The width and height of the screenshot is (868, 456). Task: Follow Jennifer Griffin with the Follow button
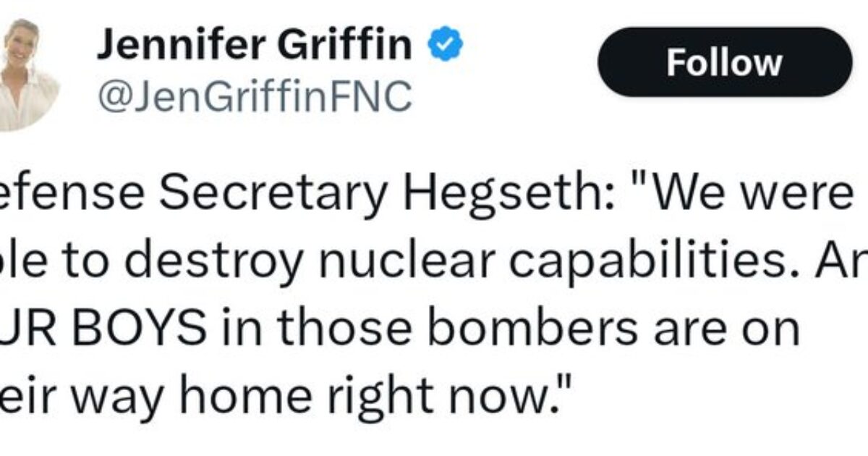pos(724,63)
